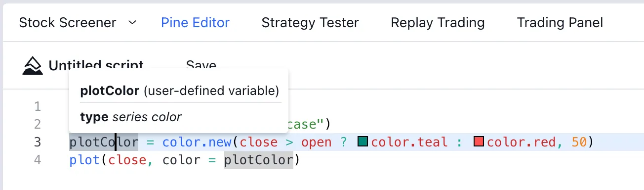This screenshot has width=644, height=190.
Task: Open the Stock Screener panel
Action: click(68, 23)
